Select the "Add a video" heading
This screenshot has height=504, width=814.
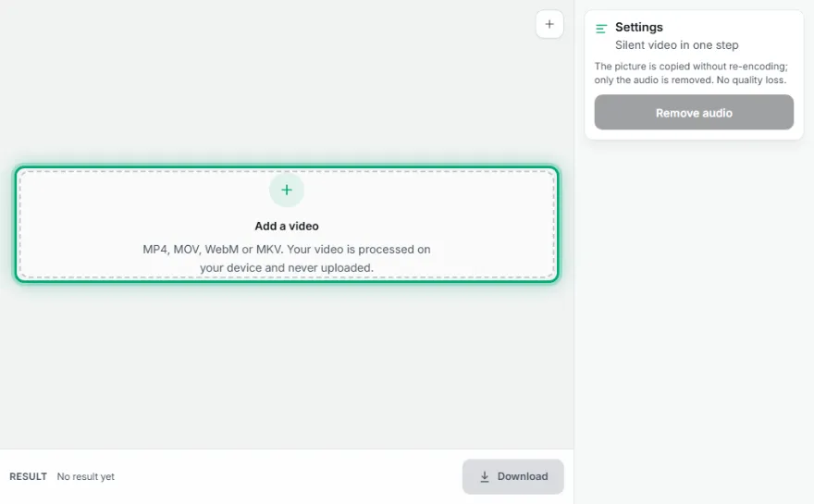tap(287, 227)
